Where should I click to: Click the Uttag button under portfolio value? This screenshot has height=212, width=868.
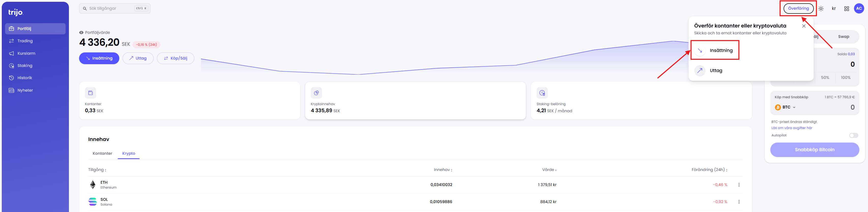[138, 58]
